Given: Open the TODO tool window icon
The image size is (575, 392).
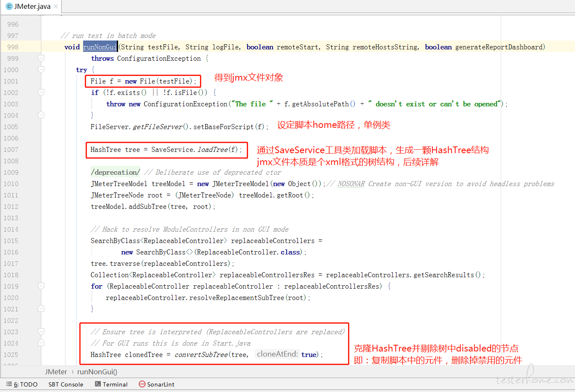Looking at the screenshot, I should 9,384.
